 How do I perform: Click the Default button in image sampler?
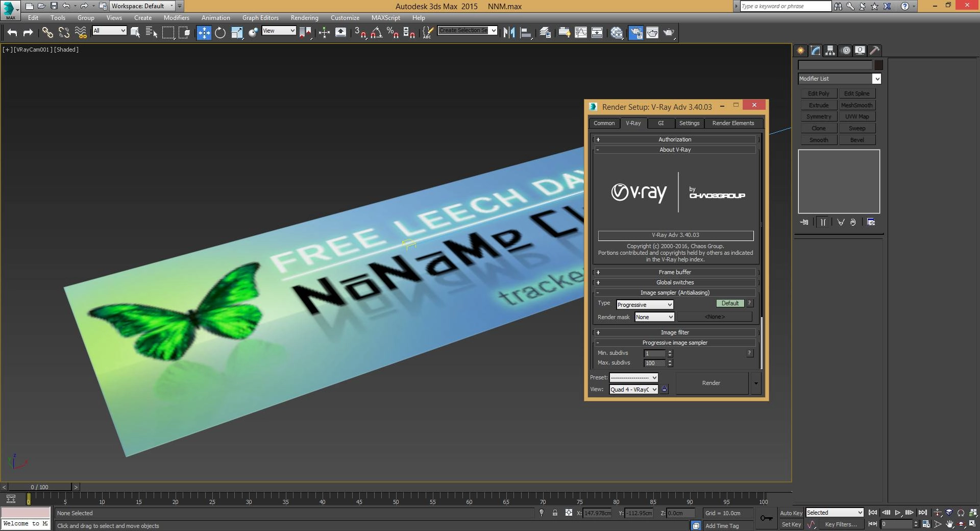tap(730, 303)
